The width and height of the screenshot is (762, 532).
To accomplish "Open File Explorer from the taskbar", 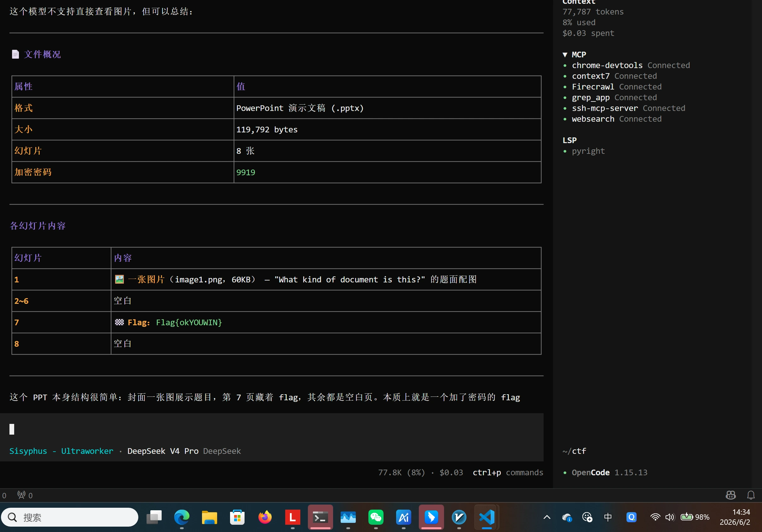I will point(210,517).
